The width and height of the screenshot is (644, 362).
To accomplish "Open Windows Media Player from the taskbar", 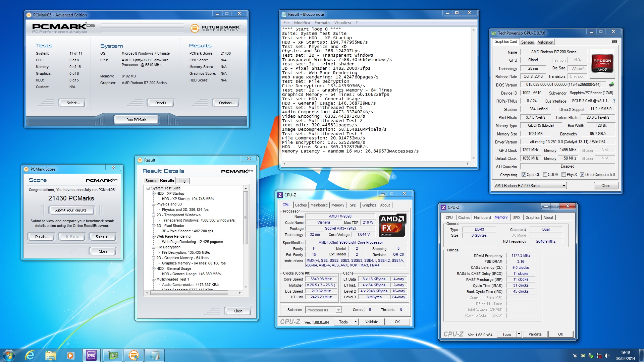I will point(70,355).
